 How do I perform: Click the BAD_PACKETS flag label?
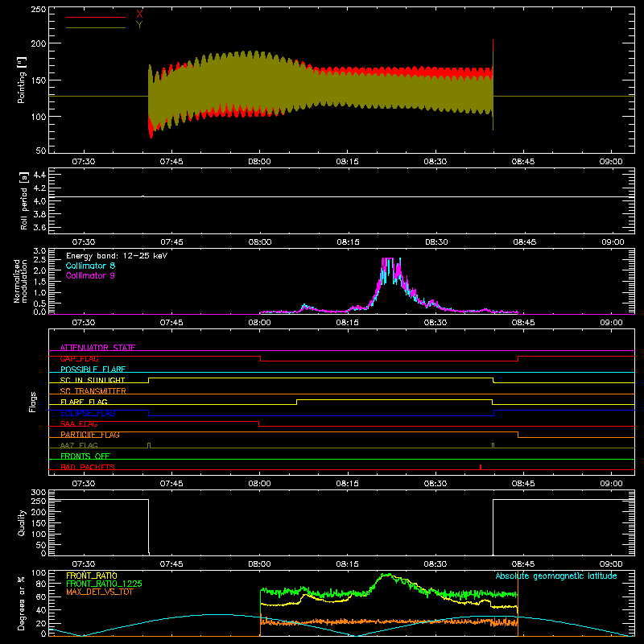point(88,467)
